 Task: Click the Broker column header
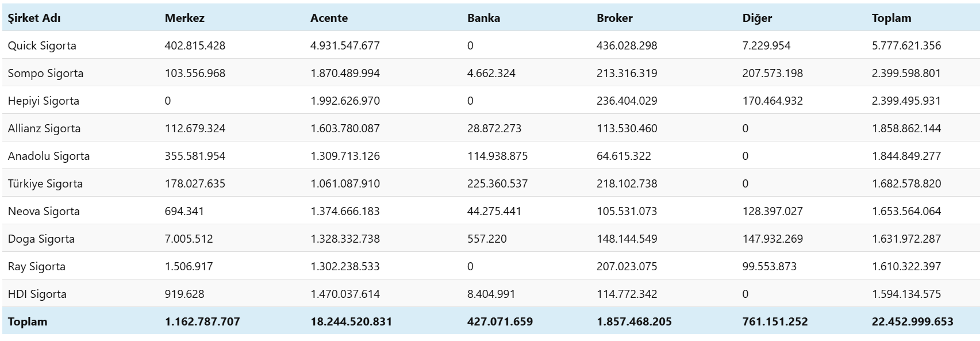click(614, 18)
